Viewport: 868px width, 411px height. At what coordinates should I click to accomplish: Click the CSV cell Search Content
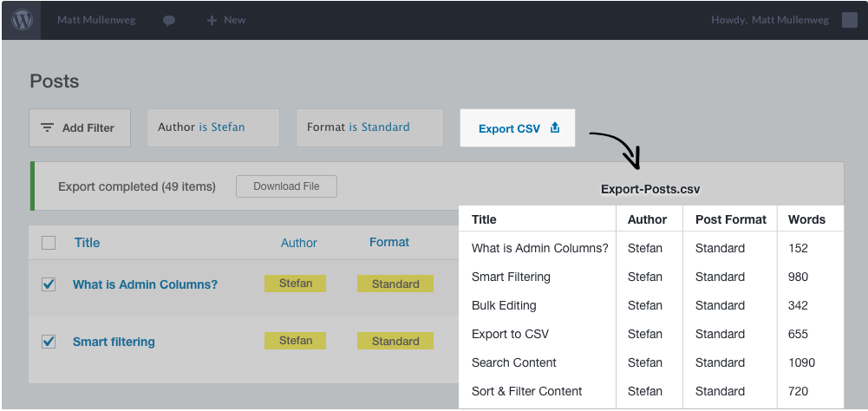click(513, 362)
